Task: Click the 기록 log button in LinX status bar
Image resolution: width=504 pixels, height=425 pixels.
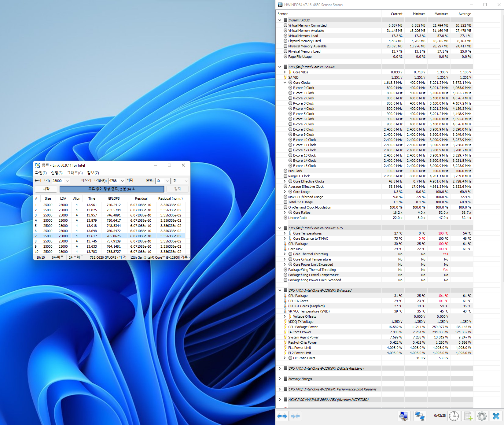Action: [184, 257]
